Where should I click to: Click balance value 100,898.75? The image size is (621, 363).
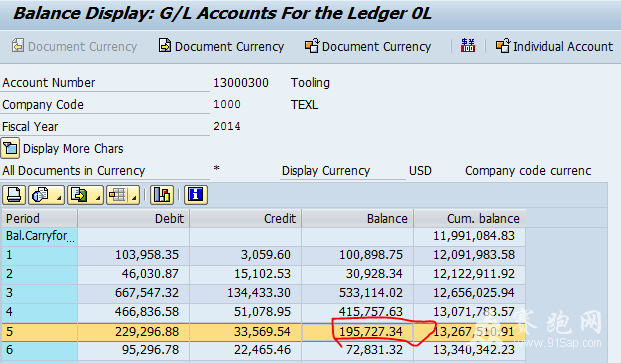[371, 255]
